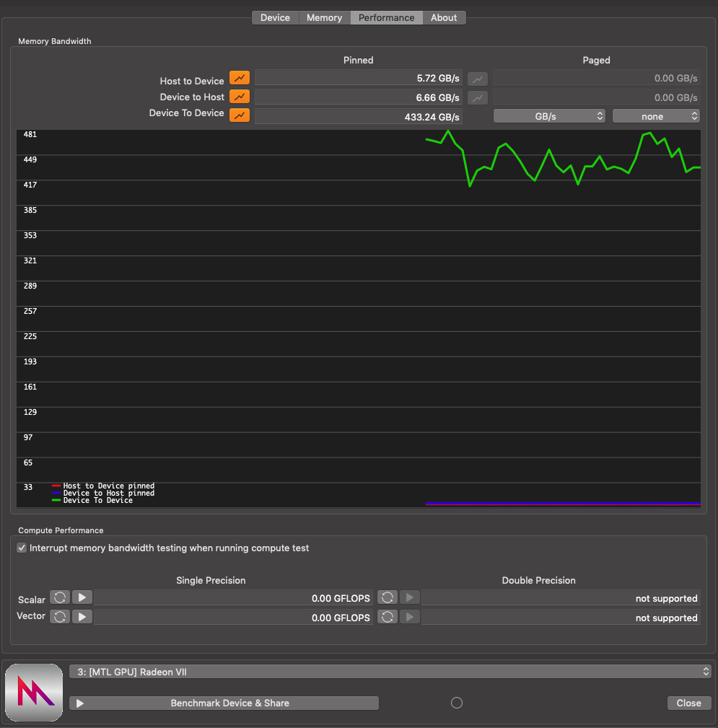718x728 pixels.
Task: Run Vector single precision test
Action: click(x=82, y=617)
